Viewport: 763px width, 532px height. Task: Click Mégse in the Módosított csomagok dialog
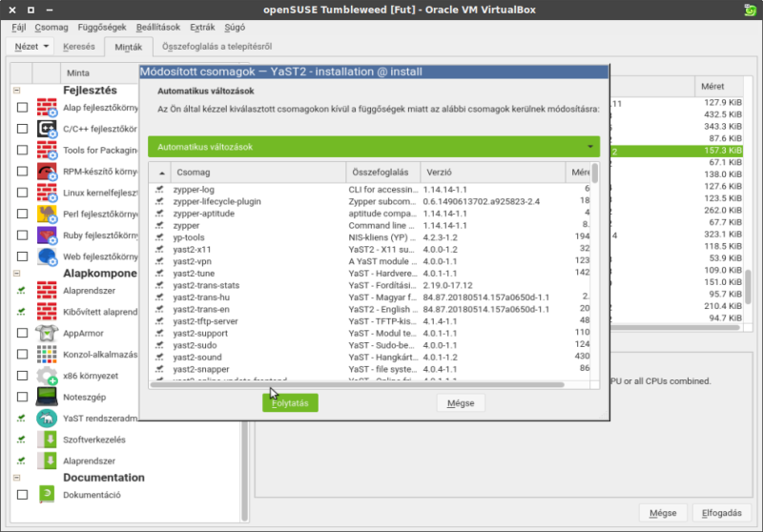click(x=461, y=403)
